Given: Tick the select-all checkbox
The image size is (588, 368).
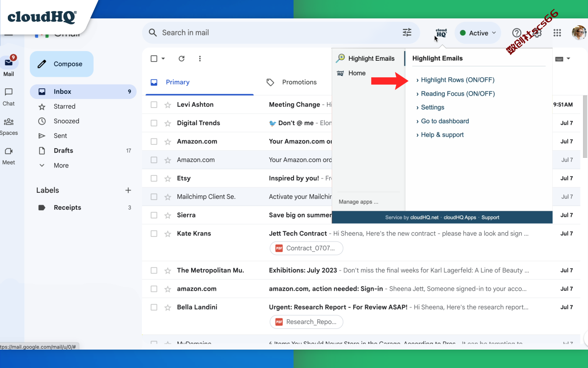Looking at the screenshot, I should (x=154, y=58).
